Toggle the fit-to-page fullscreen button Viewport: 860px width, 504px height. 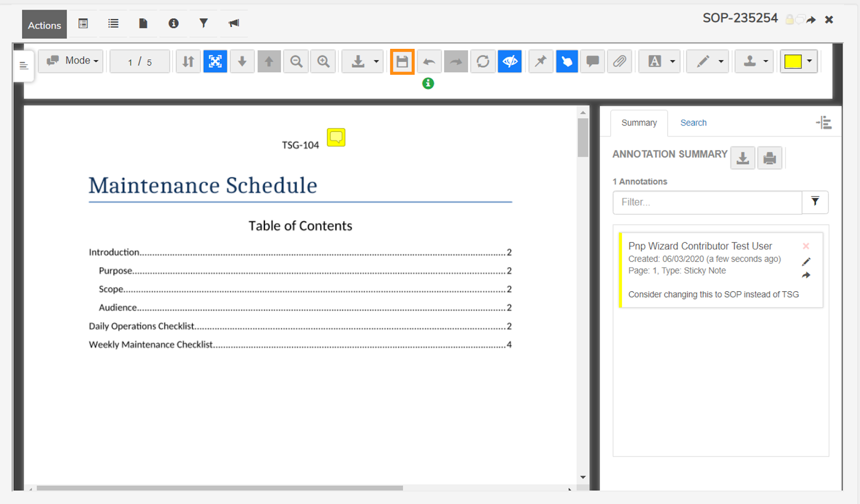[215, 62]
